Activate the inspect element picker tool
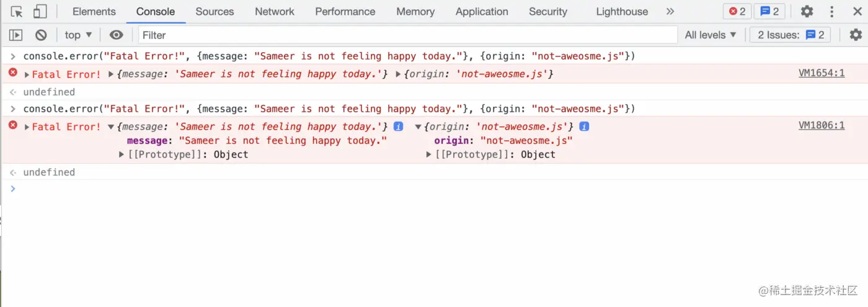 coord(17,12)
